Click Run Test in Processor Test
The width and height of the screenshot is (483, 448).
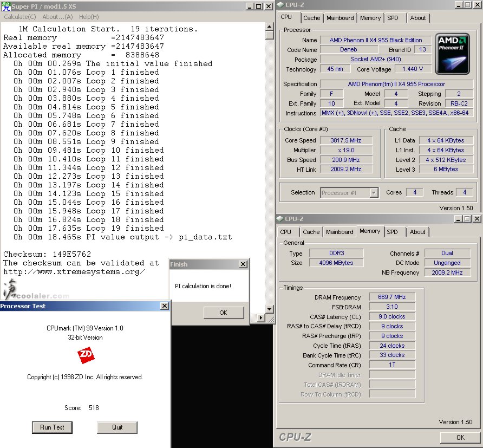pyautogui.click(x=52, y=427)
